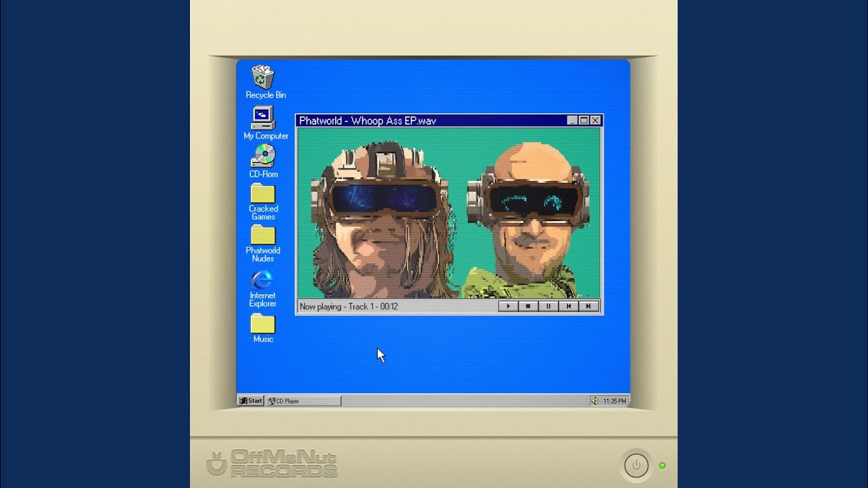Click the album artwork in player window
The width and height of the screenshot is (868, 488).
449,213
